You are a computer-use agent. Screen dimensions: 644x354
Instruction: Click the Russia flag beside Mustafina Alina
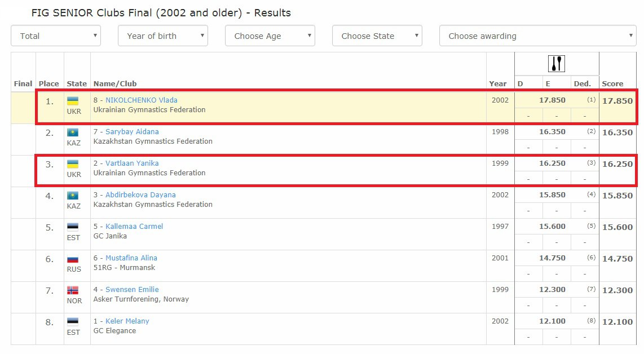pyautogui.click(x=73, y=259)
